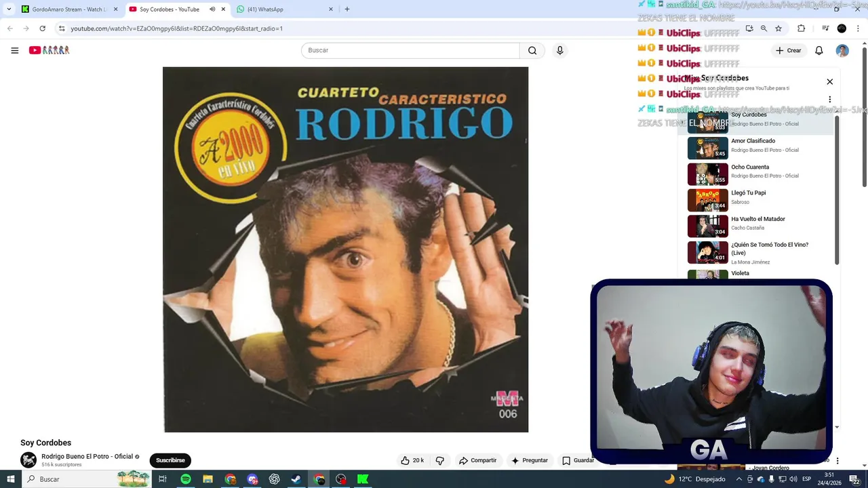
Task: Click the install app icon in address bar
Action: [749, 28]
